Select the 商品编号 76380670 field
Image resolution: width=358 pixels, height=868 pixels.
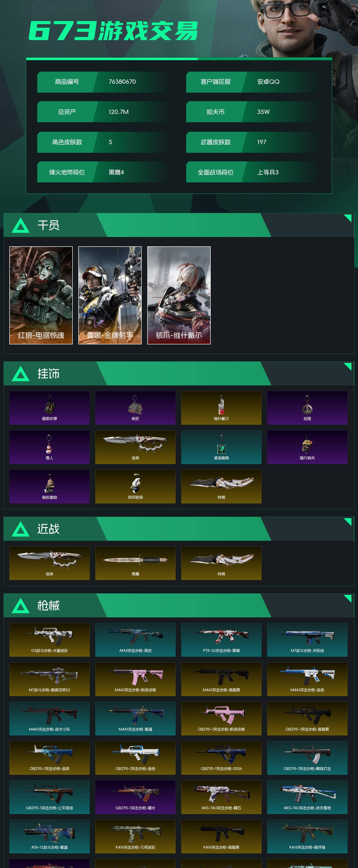[x=103, y=82]
